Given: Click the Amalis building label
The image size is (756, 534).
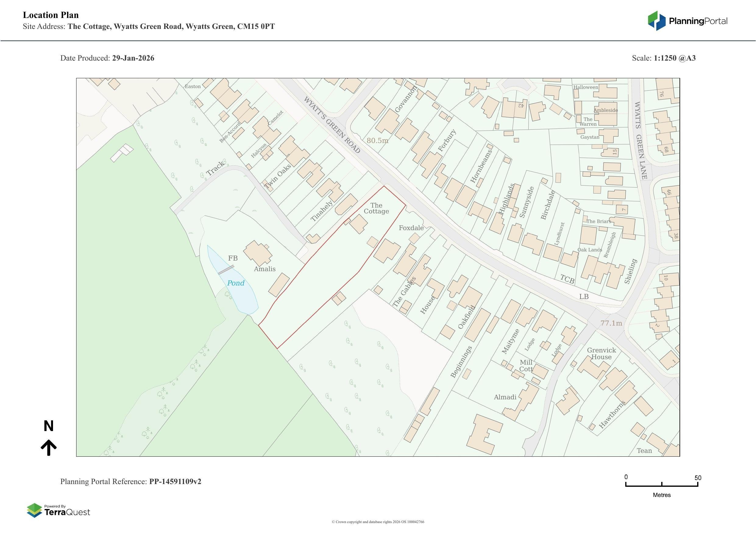Looking at the screenshot, I should (264, 269).
